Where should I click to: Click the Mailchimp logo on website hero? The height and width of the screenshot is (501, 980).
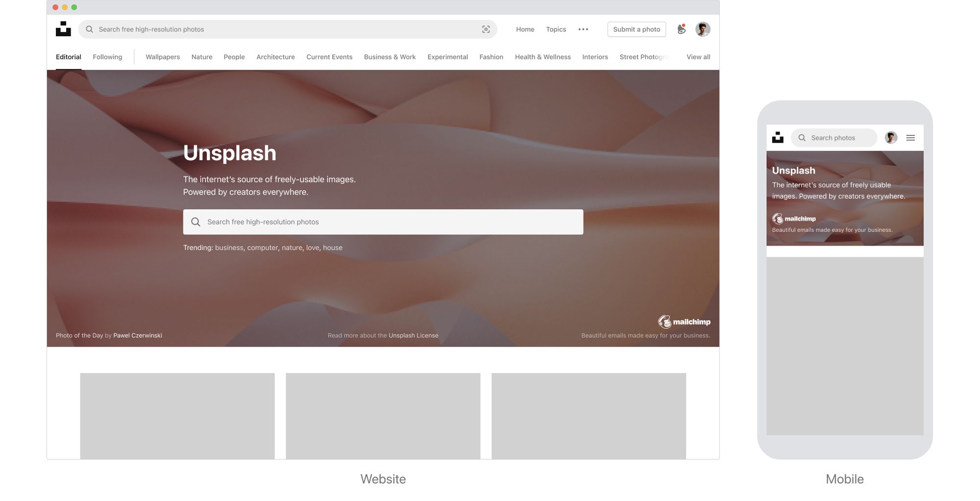click(x=684, y=322)
